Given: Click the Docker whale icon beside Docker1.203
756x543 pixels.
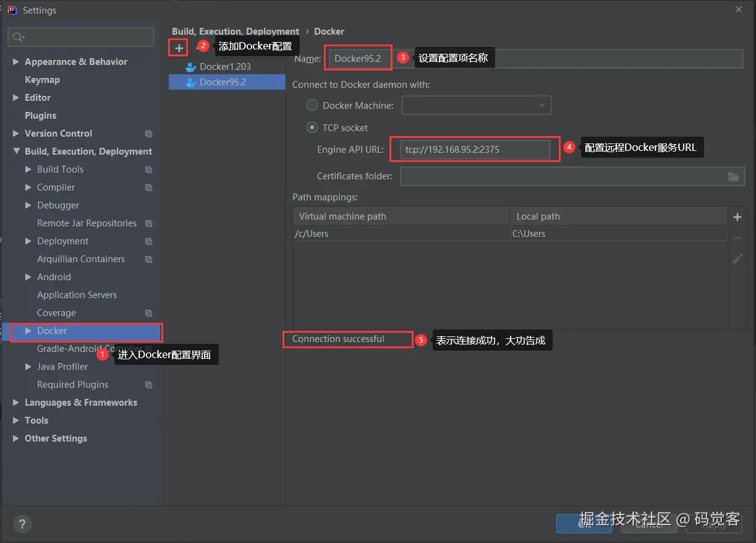Looking at the screenshot, I should [191, 67].
